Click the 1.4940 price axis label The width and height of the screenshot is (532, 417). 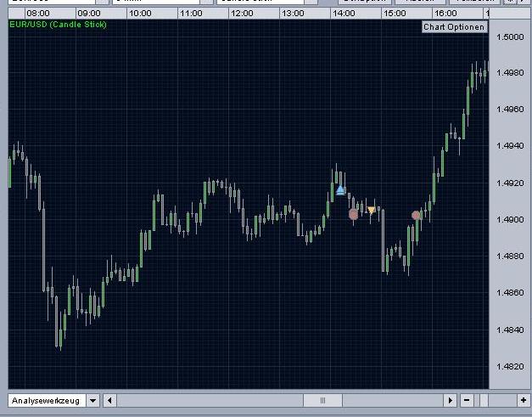(510, 146)
